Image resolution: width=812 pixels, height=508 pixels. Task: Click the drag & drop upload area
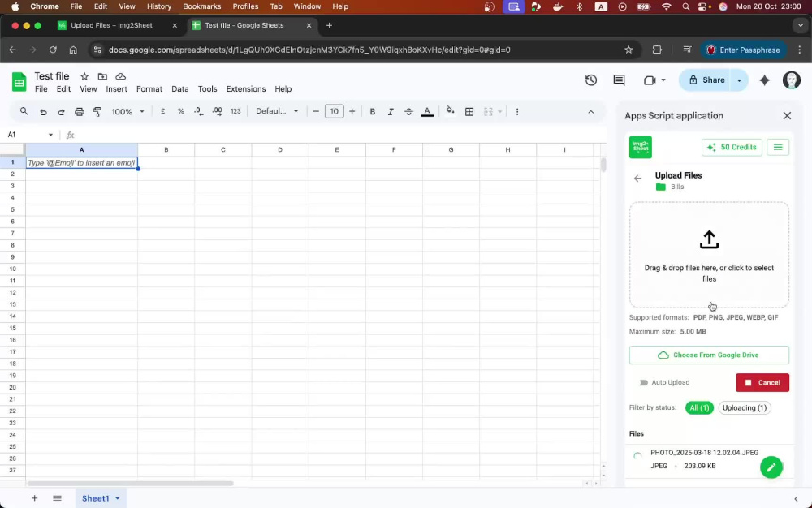click(x=709, y=255)
